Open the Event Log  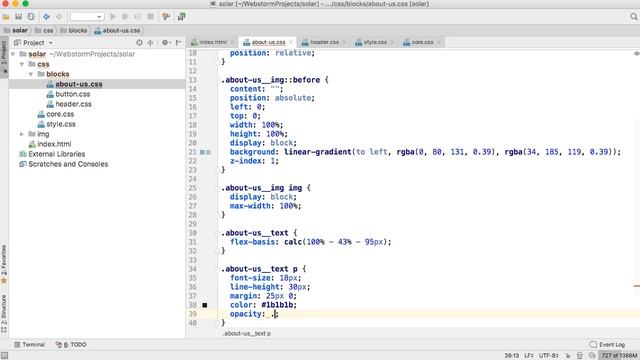[607, 344]
